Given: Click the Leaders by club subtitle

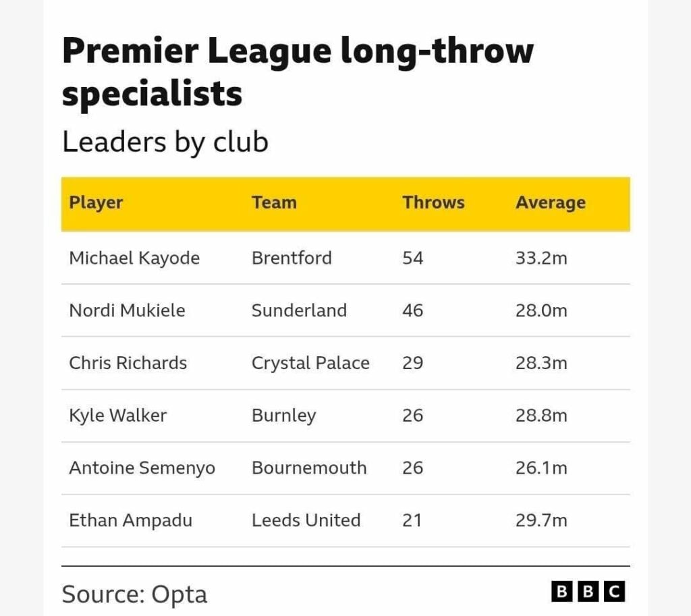Looking at the screenshot, I should tap(165, 142).
